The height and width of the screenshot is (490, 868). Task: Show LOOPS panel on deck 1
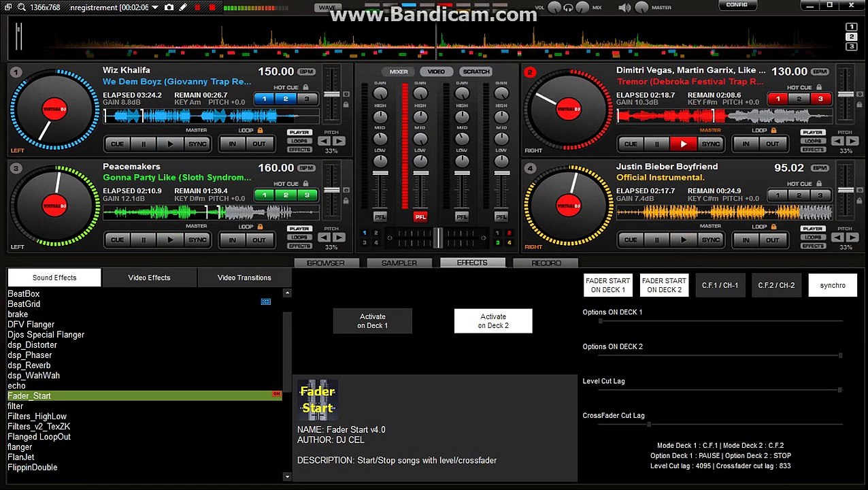tap(299, 141)
